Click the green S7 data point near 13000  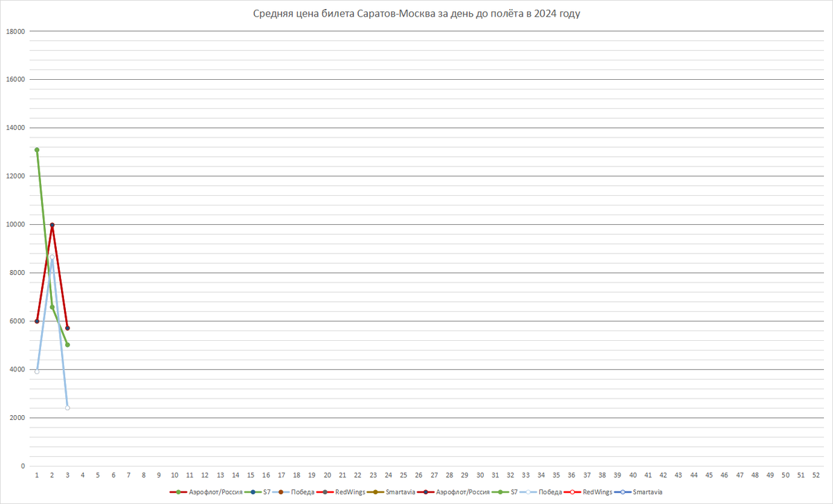pos(37,150)
